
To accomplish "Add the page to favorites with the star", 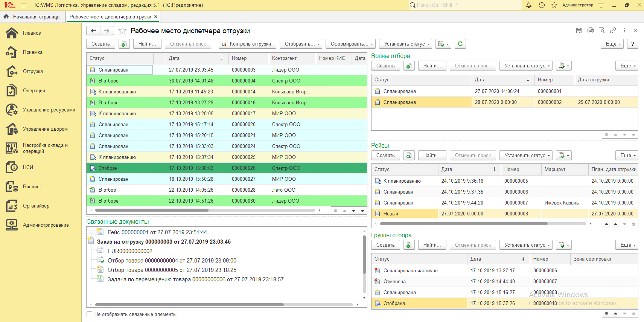I will click(122, 31).
